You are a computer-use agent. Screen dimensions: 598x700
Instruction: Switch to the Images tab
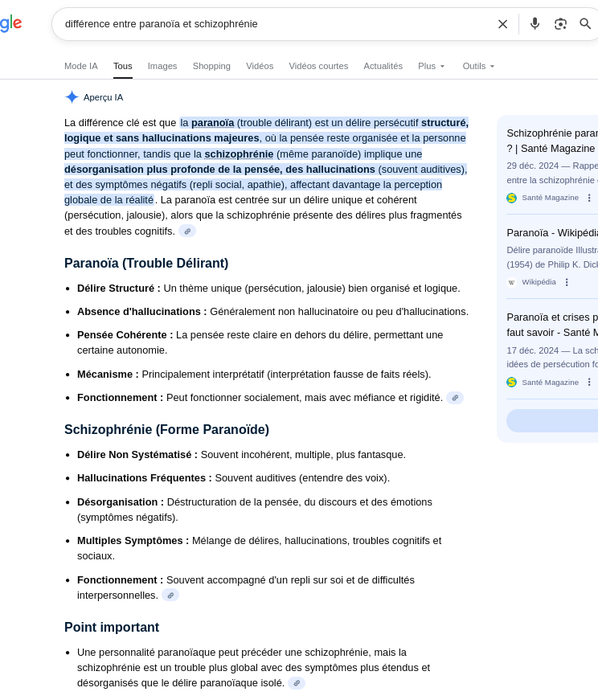(162, 66)
